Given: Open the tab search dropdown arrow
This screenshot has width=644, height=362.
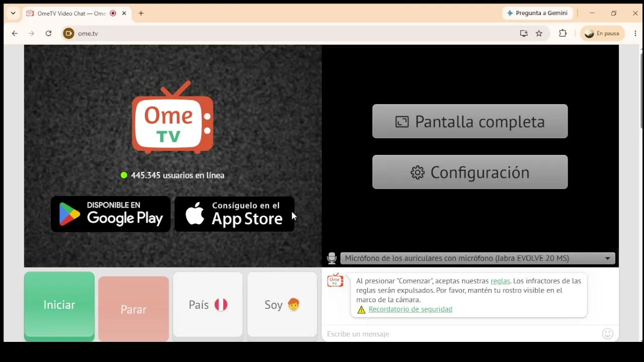Looking at the screenshot, I should click(x=13, y=14).
